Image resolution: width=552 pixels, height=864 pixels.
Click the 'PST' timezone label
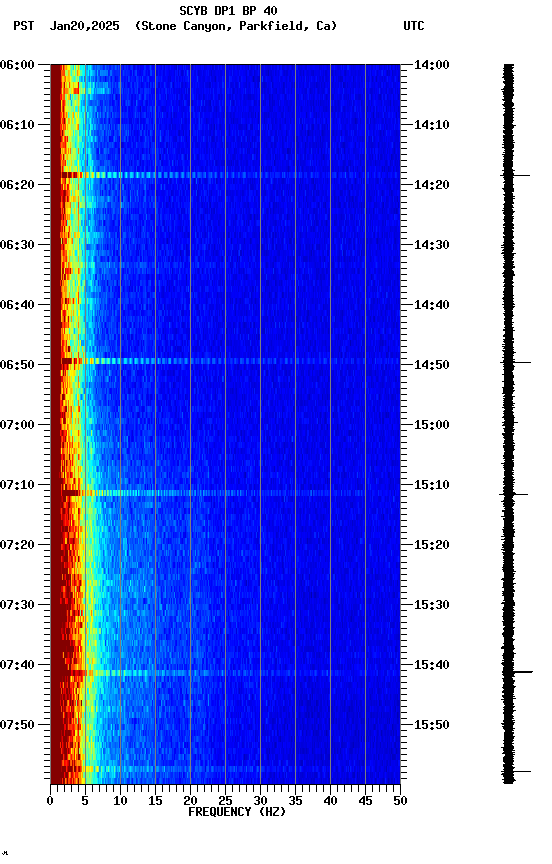coord(24,26)
